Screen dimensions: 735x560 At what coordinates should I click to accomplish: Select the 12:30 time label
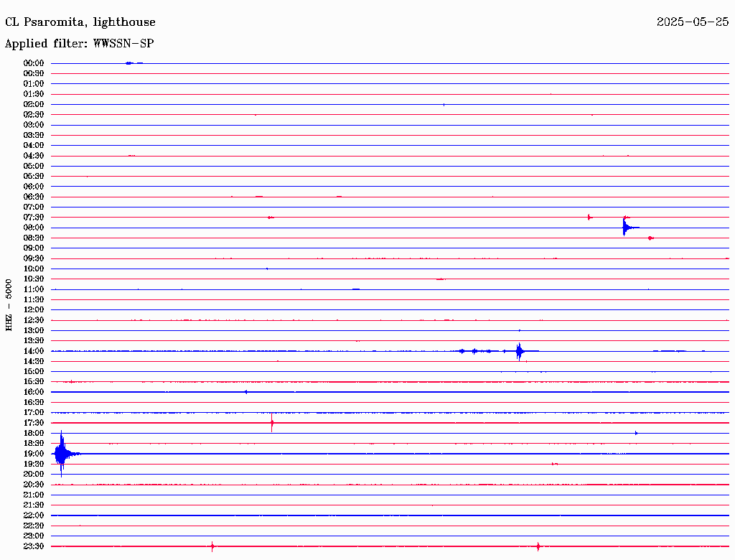(x=34, y=320)
